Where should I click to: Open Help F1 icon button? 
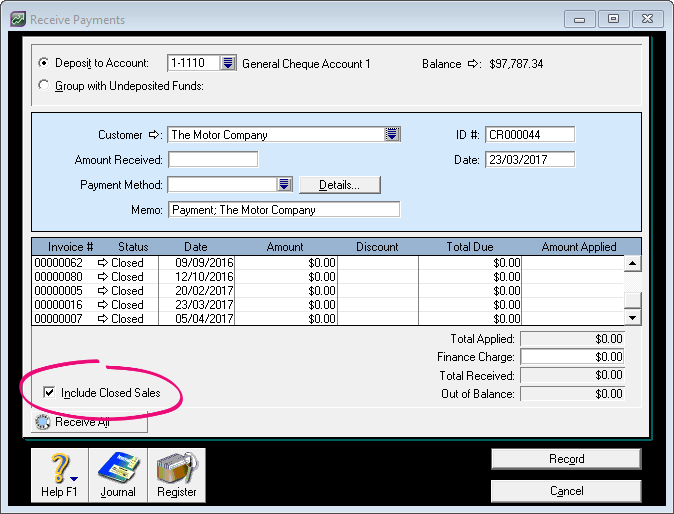[x=59, y=474]
